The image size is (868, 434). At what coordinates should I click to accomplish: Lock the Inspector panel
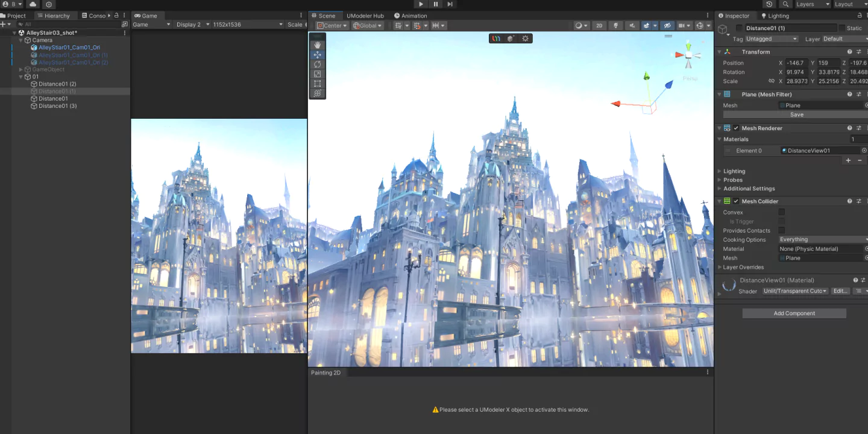point(860,16)
